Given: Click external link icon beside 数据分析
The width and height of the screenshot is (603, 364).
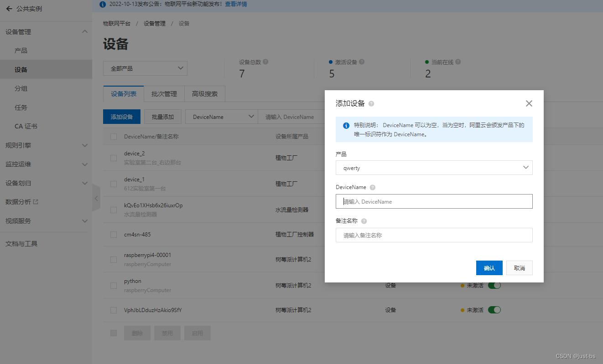Looking at the screenshot, I should click(x=36, y=202).
